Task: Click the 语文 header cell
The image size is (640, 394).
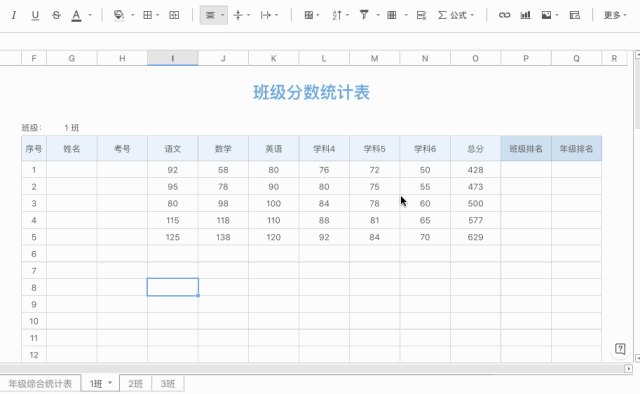Action: point(173,149)
